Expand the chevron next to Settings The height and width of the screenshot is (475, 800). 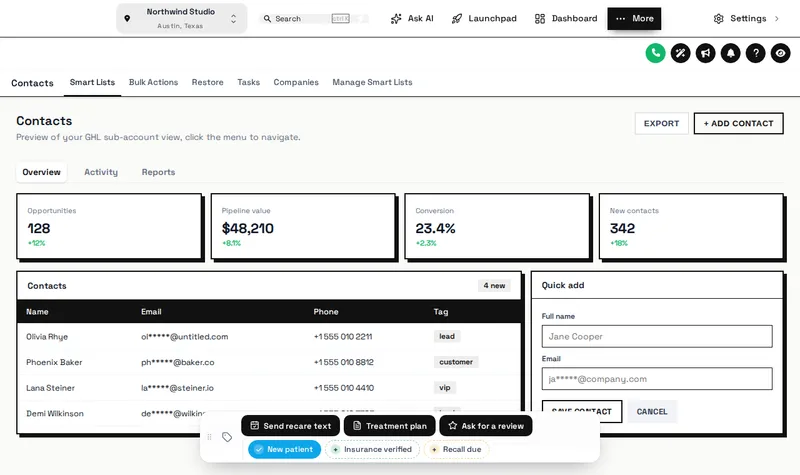[x=777, y=18]
